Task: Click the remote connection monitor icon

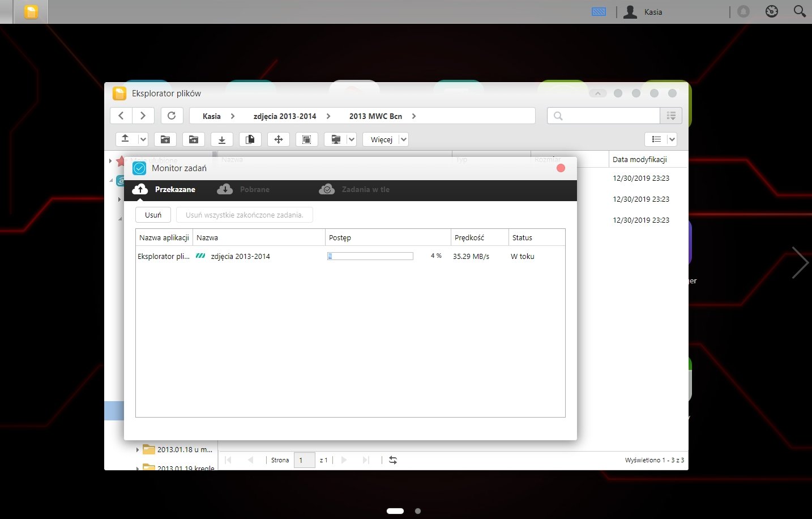Action: (336, 139)
